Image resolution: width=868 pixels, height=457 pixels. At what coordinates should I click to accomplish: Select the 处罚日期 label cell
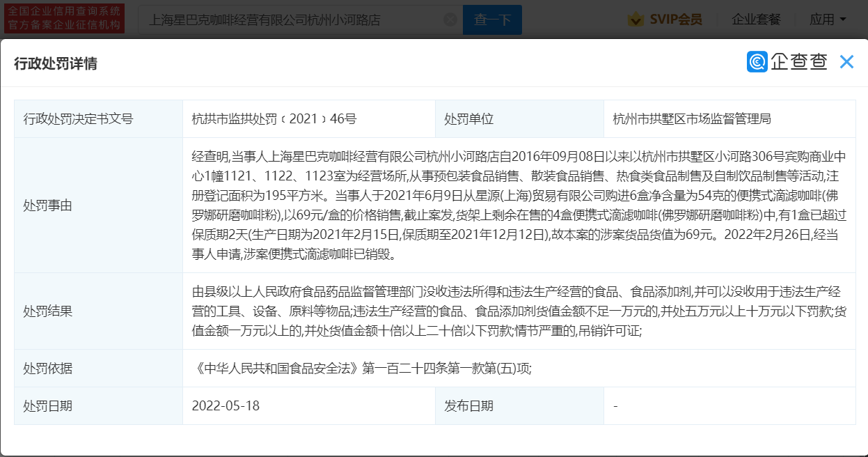[98, 406]
